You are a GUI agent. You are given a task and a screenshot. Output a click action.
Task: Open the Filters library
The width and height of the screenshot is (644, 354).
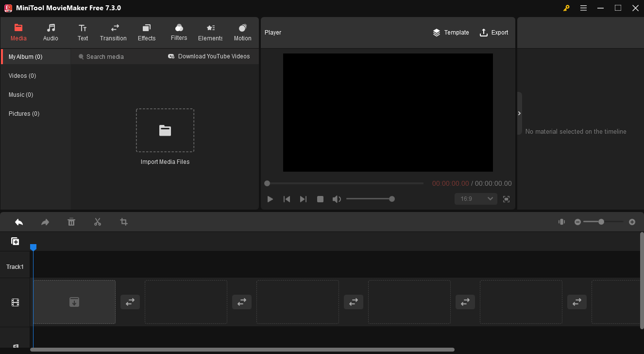179,32
